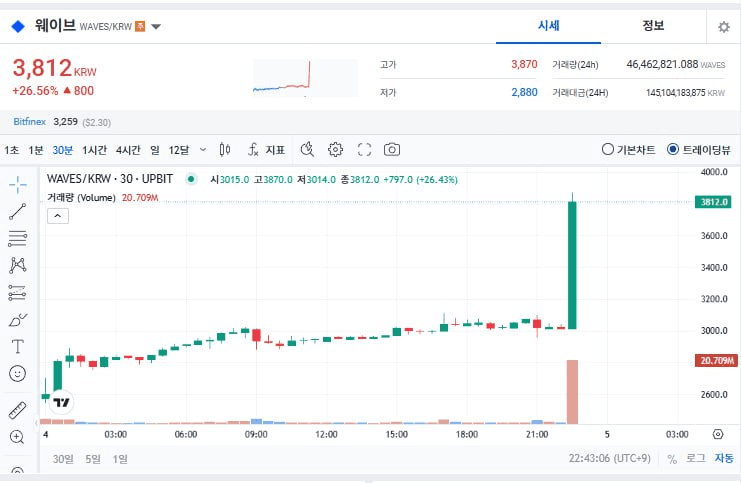
Task: Select the brush drawing tool
Action: [x=17, y=320]
